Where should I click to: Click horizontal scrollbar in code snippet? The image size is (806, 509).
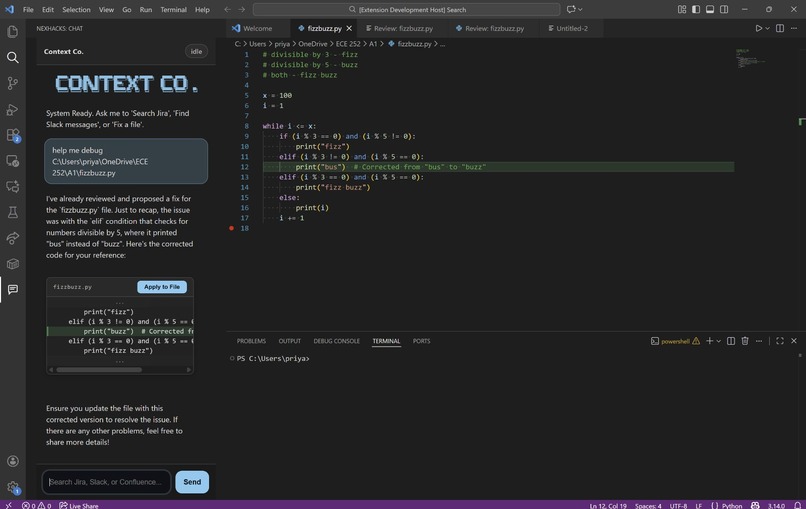pos(99,370)
